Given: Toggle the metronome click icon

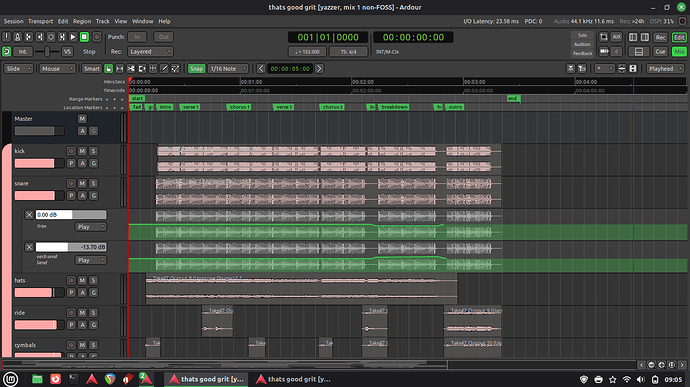Looking at the screenshot, I should pyautogui.click(x=18, y=37).
